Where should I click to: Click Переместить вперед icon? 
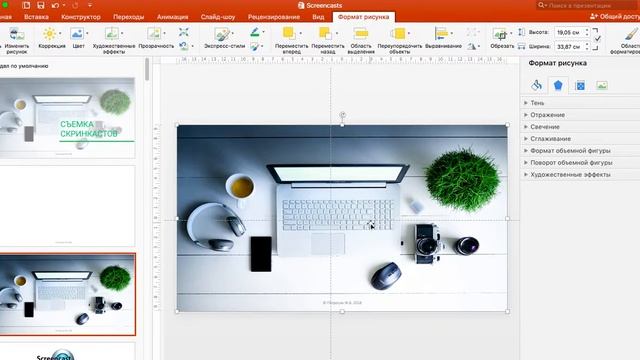289,33
